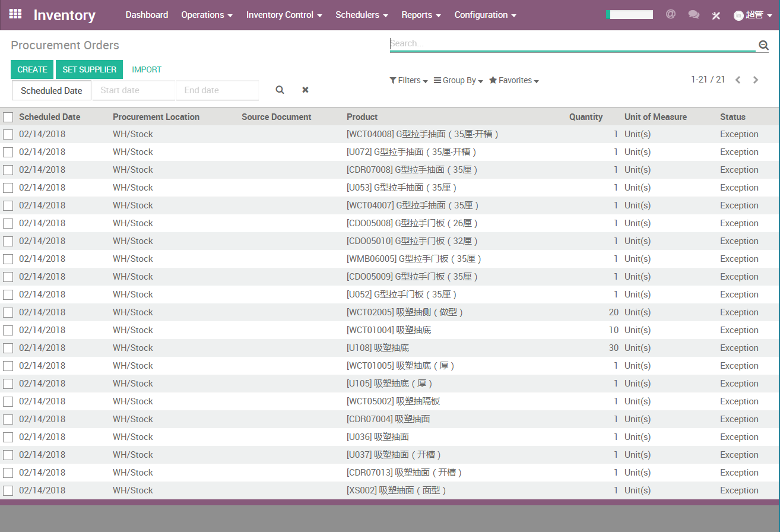Image resolution: width=780 pixels, height=532 pixels.
Task: Open the Group By dropdown
Action: (458, 81)
